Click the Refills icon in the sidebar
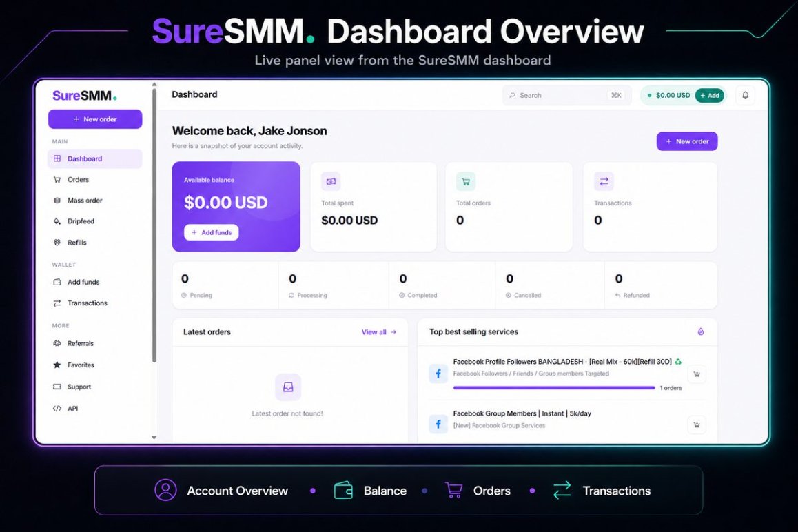 (x=57, y=243)
